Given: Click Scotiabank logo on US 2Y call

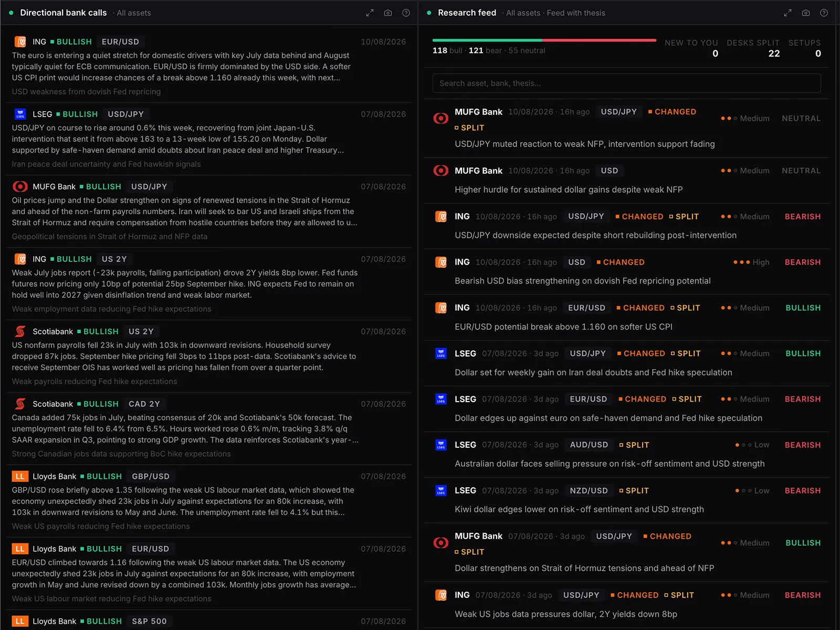Looking at the screenshot, I should pyautogui.click(x=20, y=331).
